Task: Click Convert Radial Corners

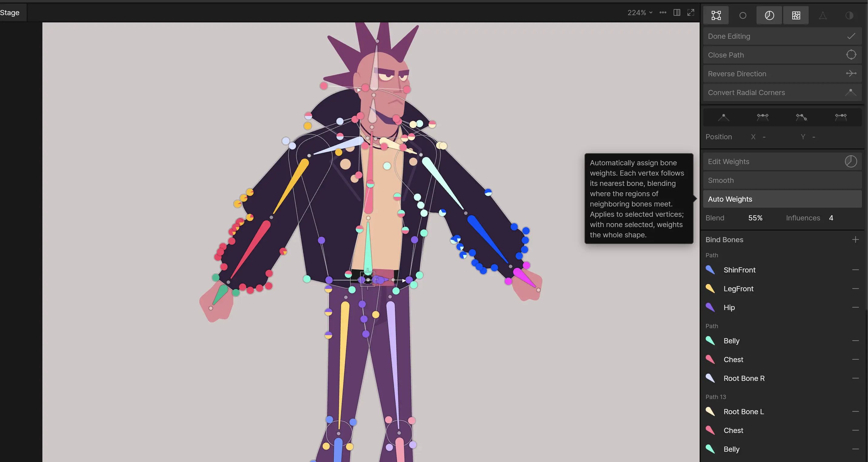Action: (782, 92)
